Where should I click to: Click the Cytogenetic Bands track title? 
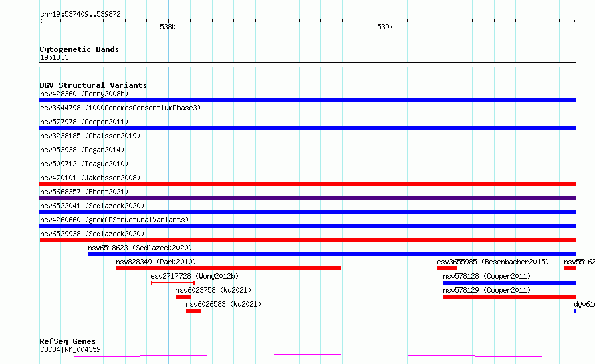coord(80,49)
